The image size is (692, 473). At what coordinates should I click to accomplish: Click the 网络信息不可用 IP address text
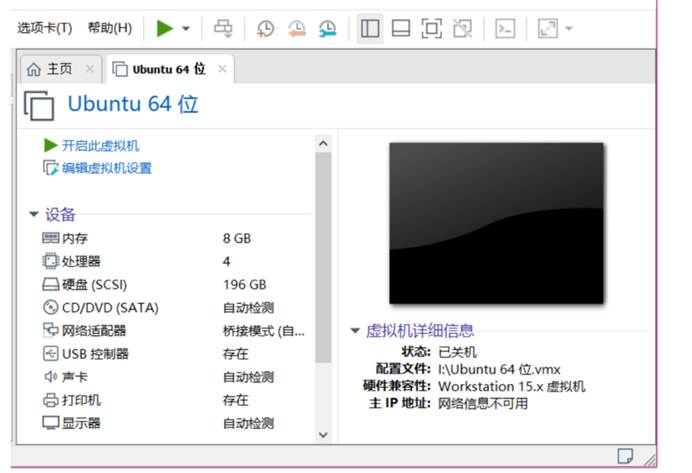tap(483, 403)
